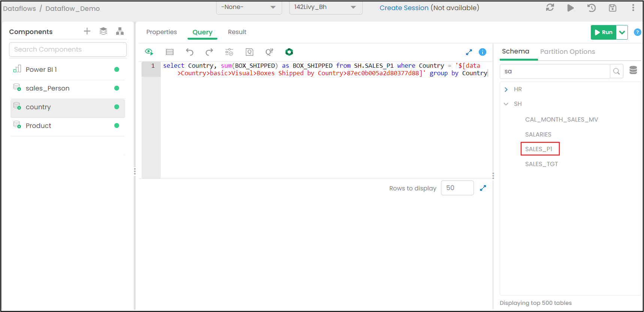Open the hierarchy diagram icon in Components

pyautogui.click(x=120, y=31)
